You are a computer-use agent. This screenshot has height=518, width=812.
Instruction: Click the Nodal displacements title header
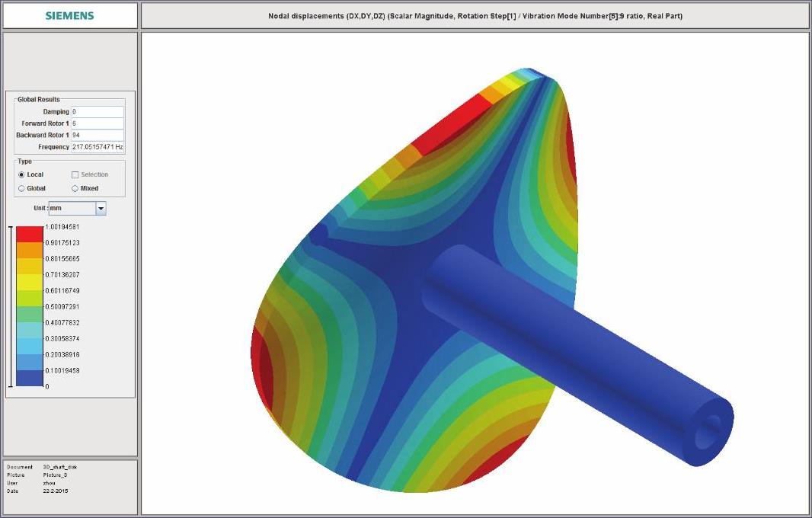pyautogui.click(x=475, y=16)
